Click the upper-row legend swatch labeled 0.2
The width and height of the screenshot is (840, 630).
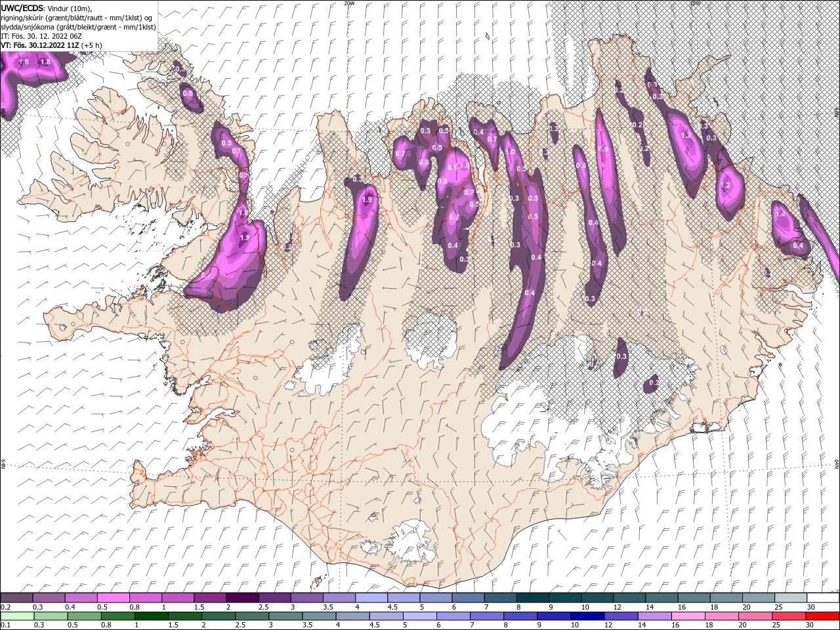click(x=16, y=598)
